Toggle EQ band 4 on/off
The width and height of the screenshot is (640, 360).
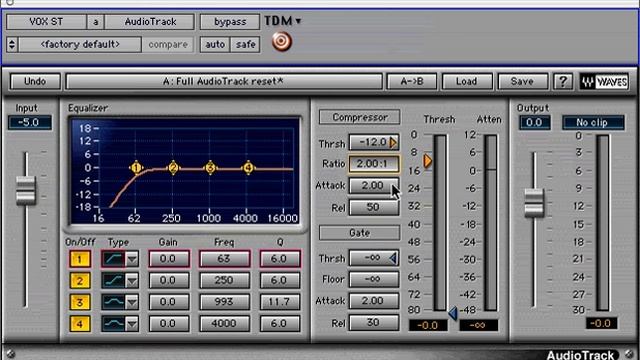point(80,324)
